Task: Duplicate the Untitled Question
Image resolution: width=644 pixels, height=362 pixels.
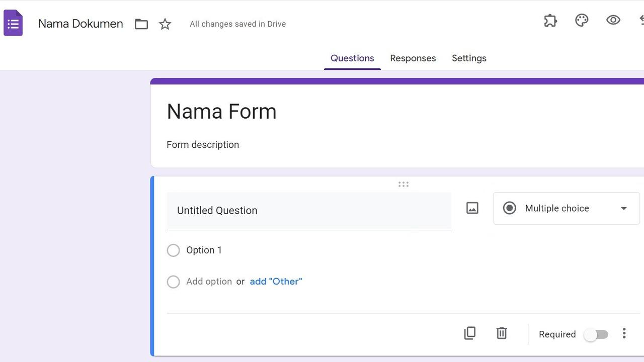Action: [x=469, y=333]
